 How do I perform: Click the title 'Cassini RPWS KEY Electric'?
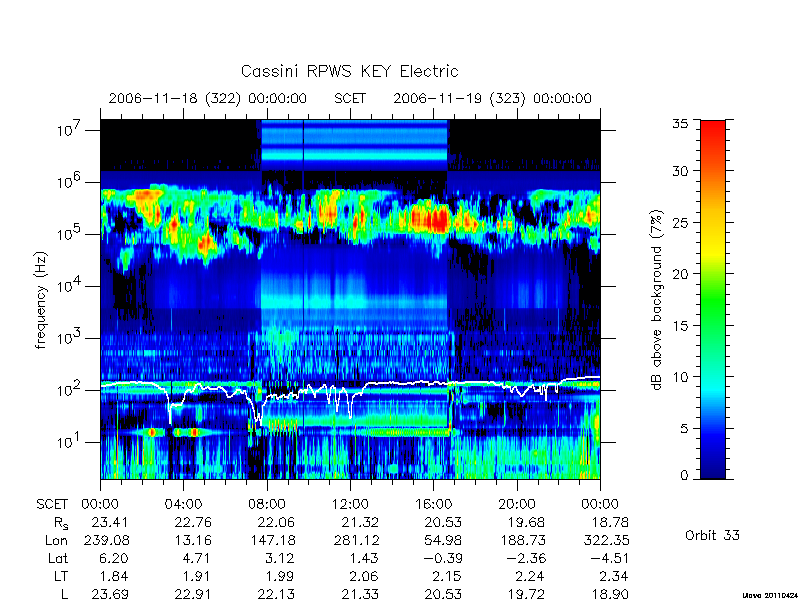click(349, 71)
